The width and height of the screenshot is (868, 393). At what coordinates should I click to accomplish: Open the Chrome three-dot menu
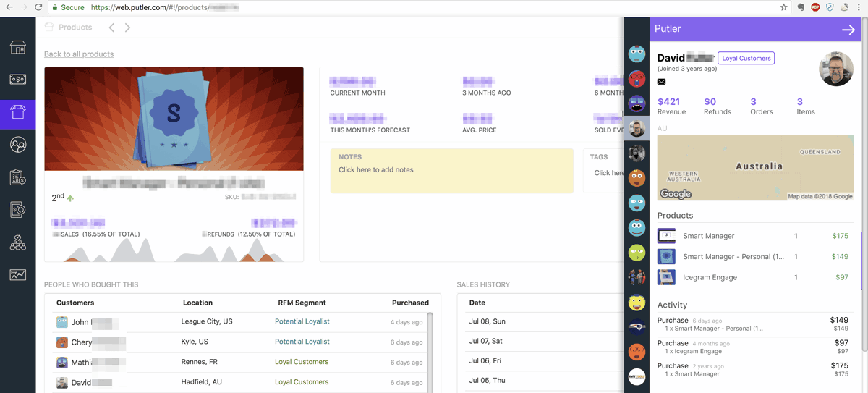click(859, 7)
